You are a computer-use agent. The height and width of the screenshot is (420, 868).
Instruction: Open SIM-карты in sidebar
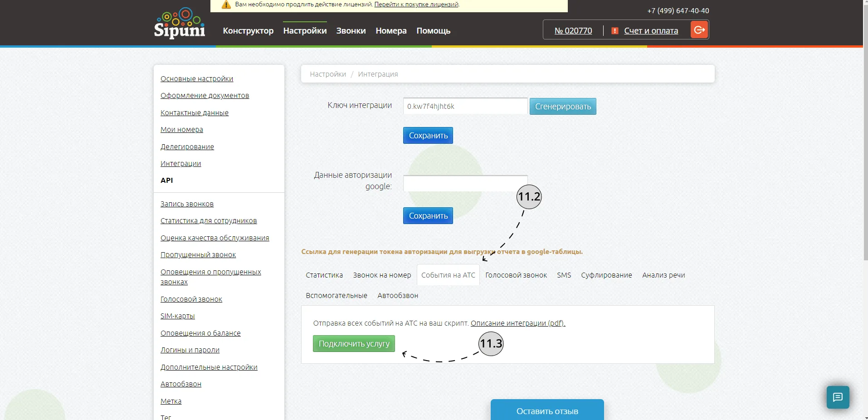(x=178, y=316)
